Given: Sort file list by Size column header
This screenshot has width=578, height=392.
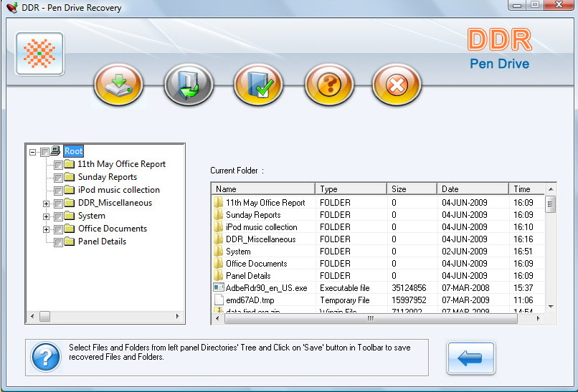Looking at the screenshot, I should [x=412, y=189].
